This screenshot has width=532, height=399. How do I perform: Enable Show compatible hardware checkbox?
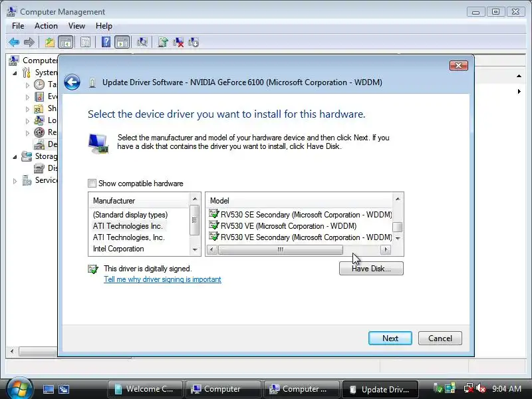92,184
